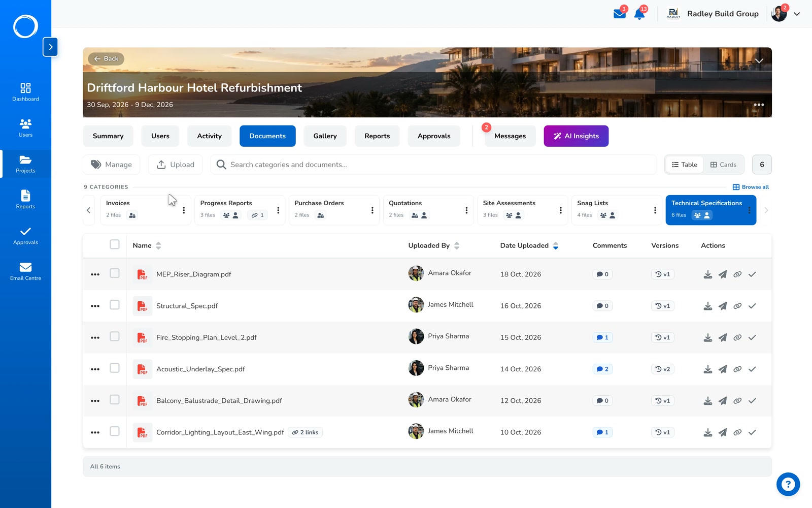This screenshot has width=812, height=508.
Task: Send Structural_Spec.pdf via paper plane icon
Action: (x=723, y=306)
